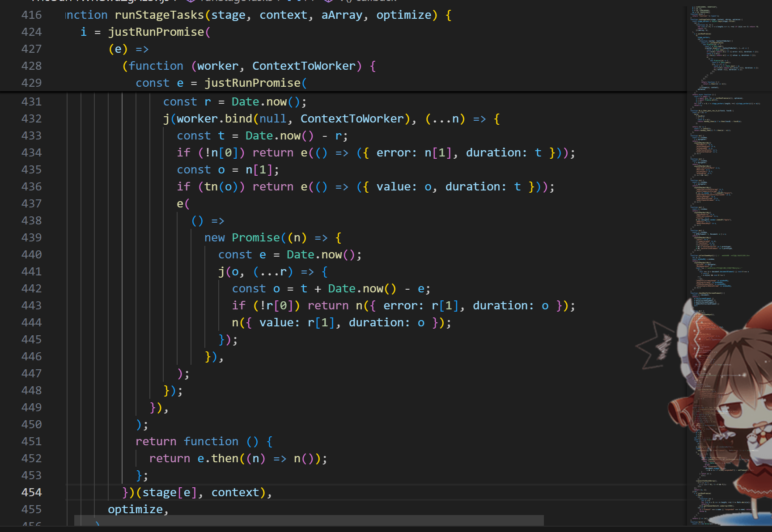Click line number 434 in gutter

point(31,153)
